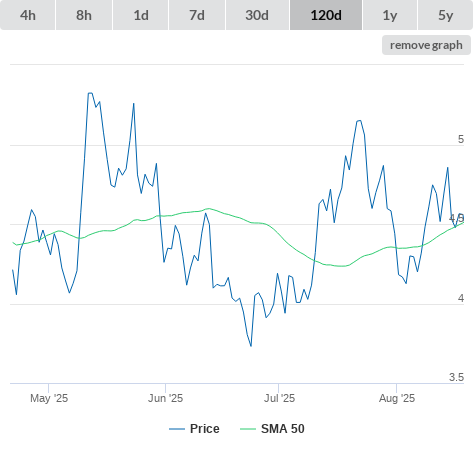
Task: Click the y-axis value 5
Action: click(x=461, y=139)
